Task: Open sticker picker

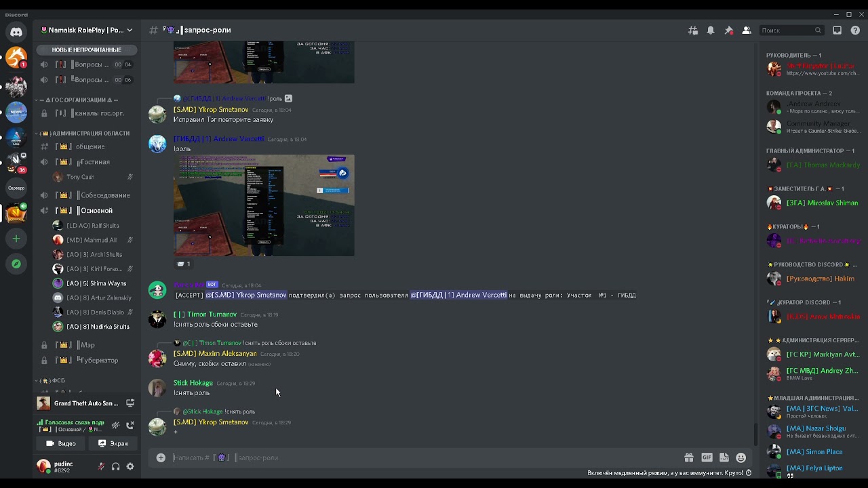Action: [x=724, y=457]
